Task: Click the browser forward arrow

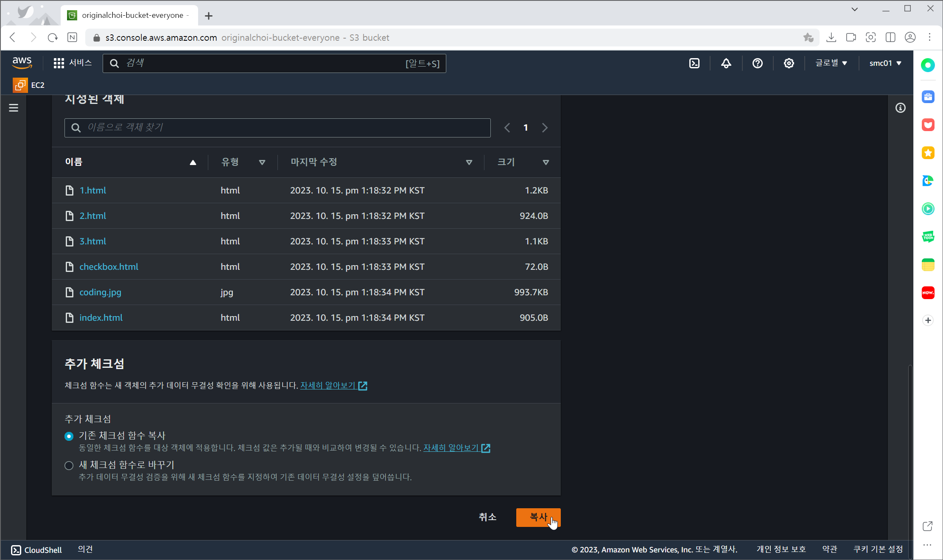Action: [x=33, y=37]
